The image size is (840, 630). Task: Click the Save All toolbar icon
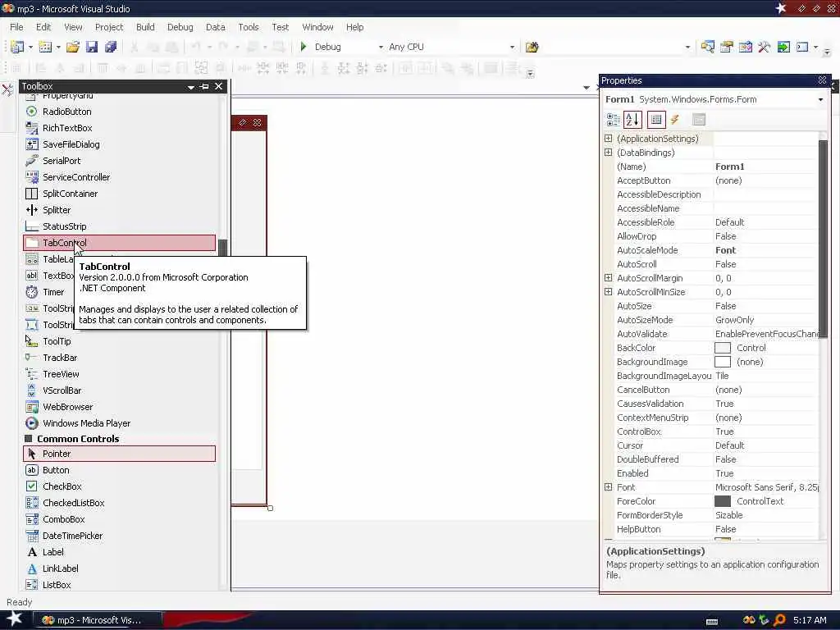click(x=111, y=47)
